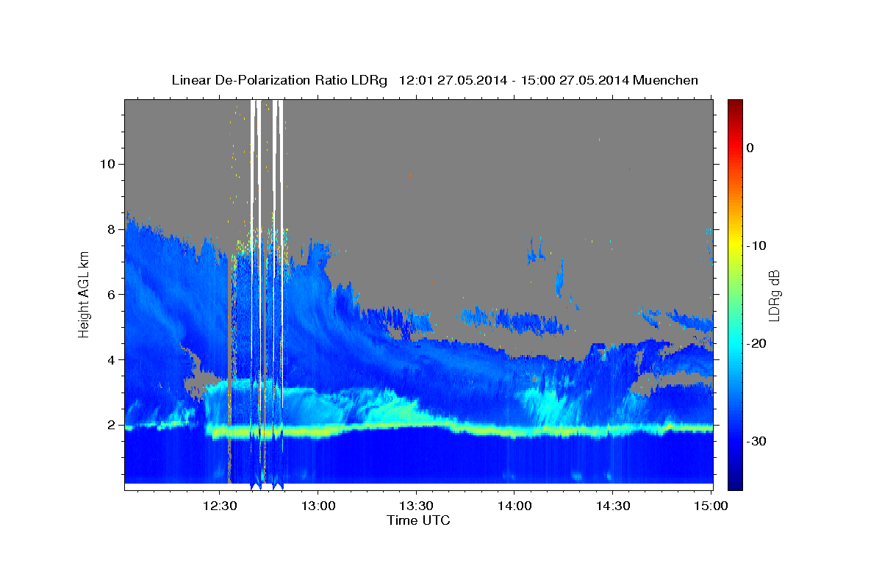Click the station name "Muenchen" in title
This screenshot has width=882, height=588.
665,80
